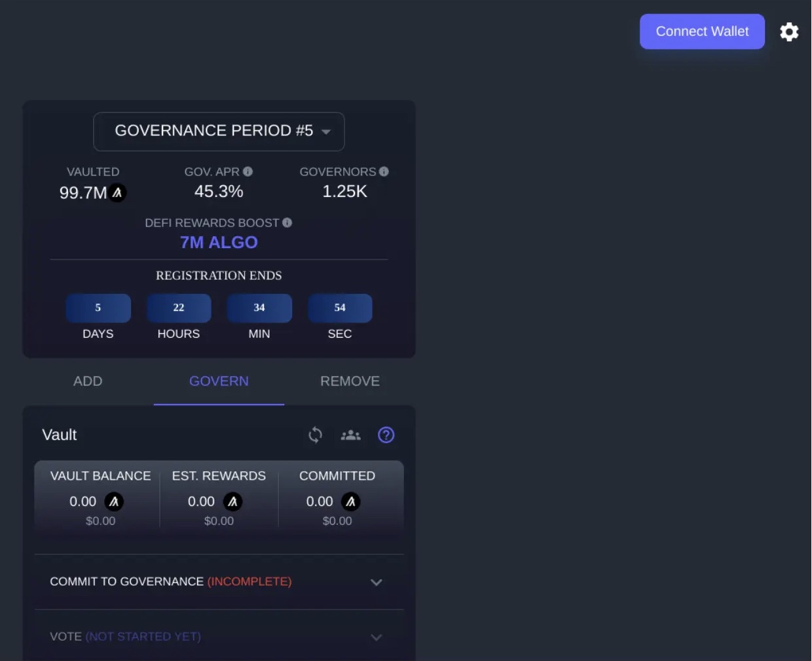Viewport: 812px width, 661px height.
Task: Click the 7M ALGO rewards boost link
Action: tap(219, 243)
